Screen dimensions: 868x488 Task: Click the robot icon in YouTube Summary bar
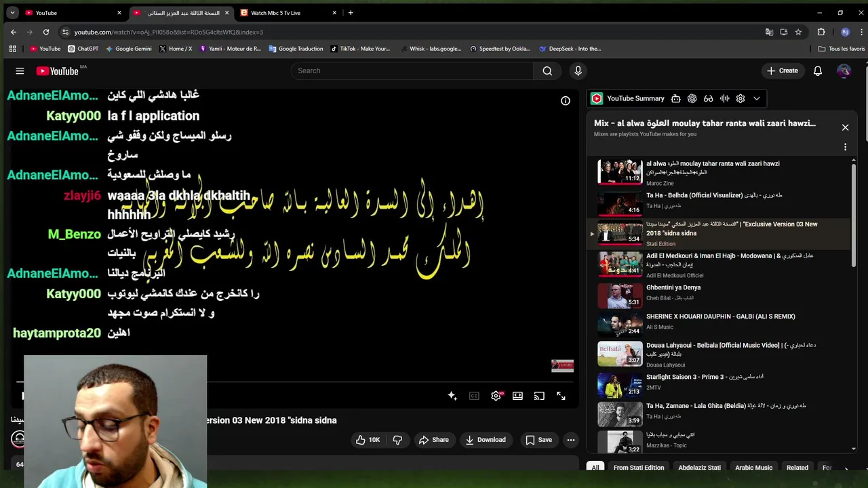(675, 98)
